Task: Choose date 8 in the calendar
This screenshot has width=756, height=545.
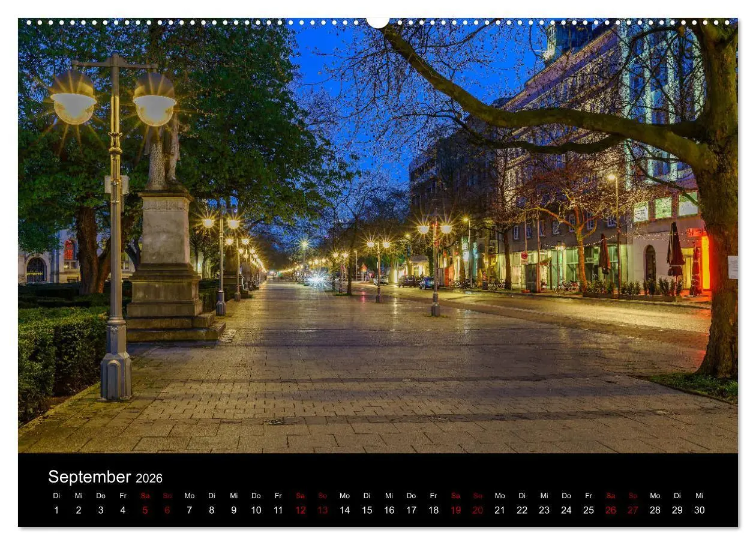Action: point(212,510)
